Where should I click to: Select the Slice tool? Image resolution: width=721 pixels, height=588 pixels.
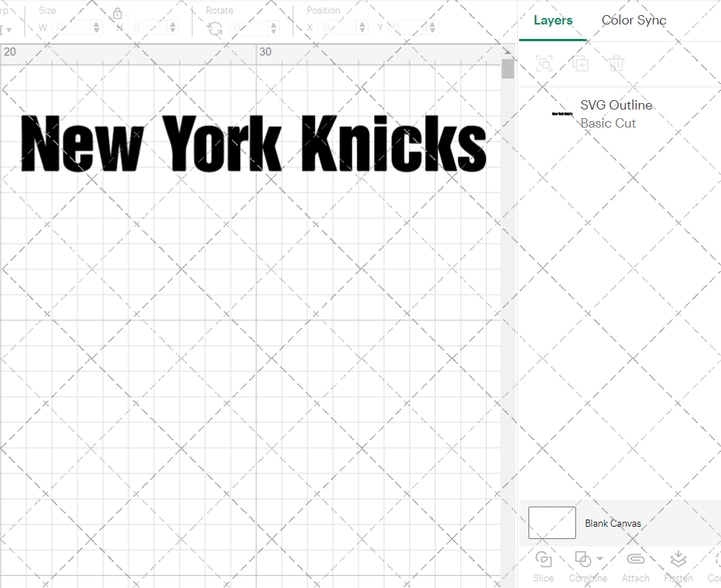click(x=543, y=566)
